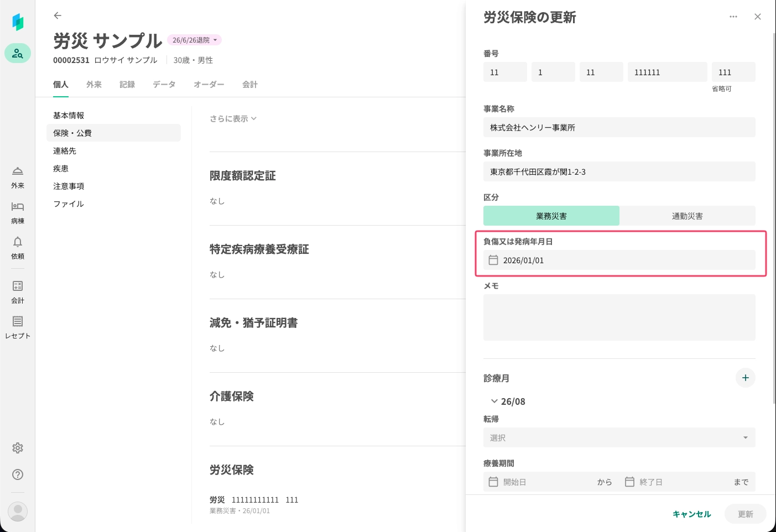Select 保険・公費 in side menu
The width and height of the screenshot is (776, 532).
pyautogui.click(x=113, y=133)
